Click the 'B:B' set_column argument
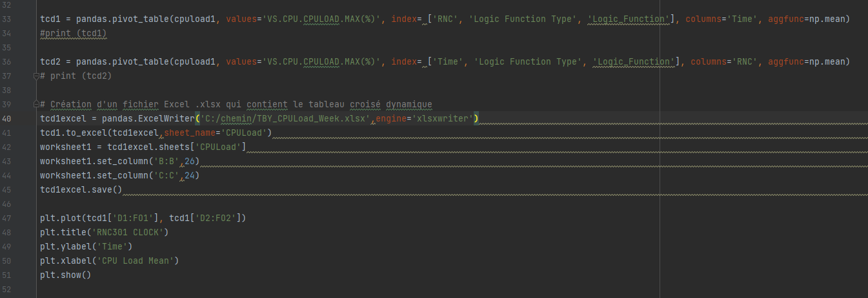This screenshot has width=868, height=298. coord(165,161)
